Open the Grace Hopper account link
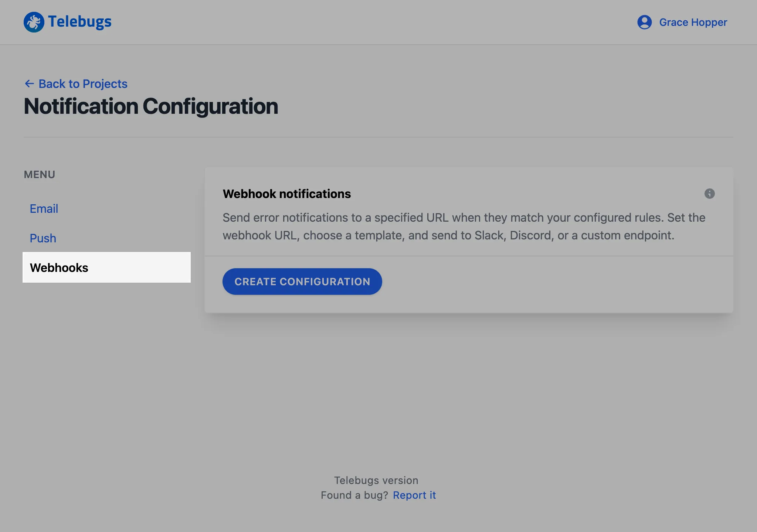 (693, 22)
